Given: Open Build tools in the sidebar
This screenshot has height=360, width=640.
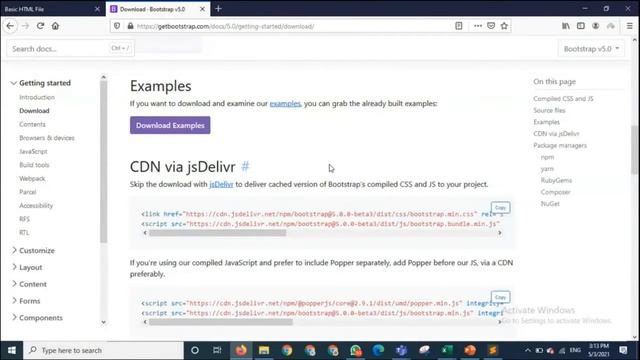Looking at the screenshot, I should pyautogui.click(x=34, y=165).
